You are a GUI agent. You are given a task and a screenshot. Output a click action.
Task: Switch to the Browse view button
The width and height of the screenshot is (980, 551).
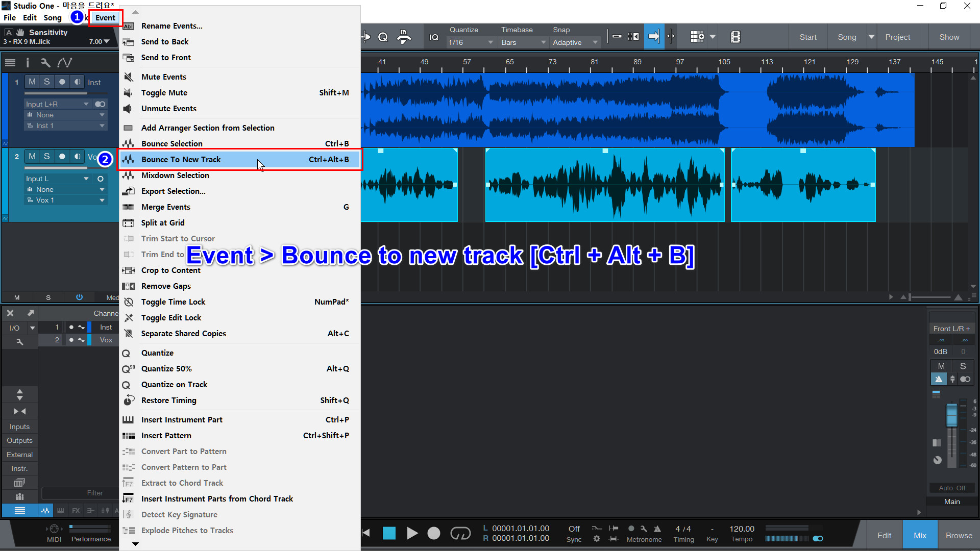959,535
